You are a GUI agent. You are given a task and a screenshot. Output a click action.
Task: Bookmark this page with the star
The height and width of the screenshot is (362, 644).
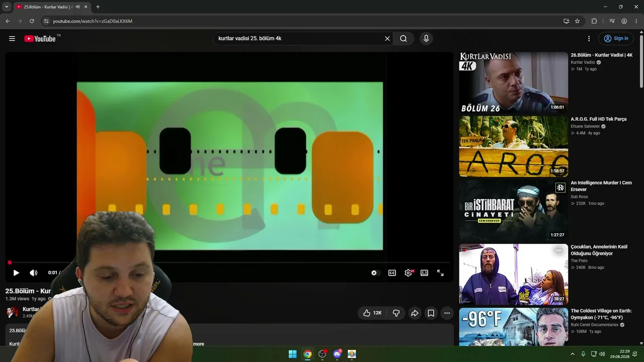[x=577, y=21]
